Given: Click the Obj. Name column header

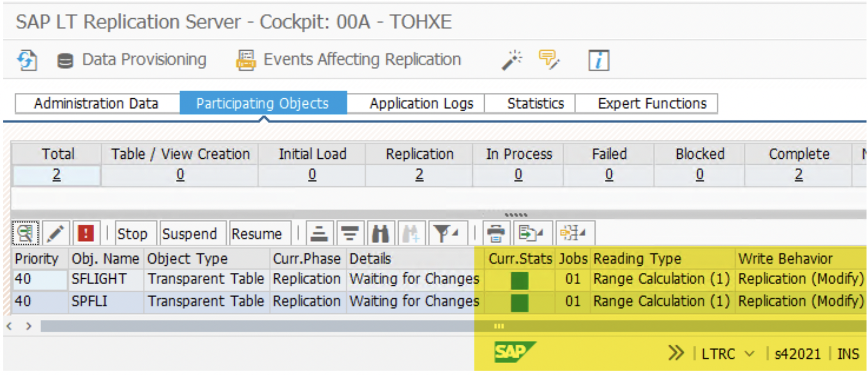Looking at the screenshot, I should [105, 259].
